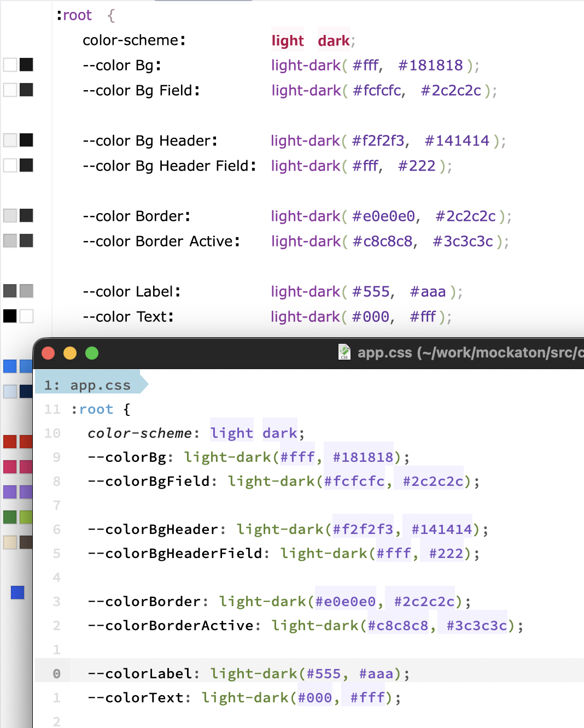584x728 pixels.
Task: Click '--colorBgField:' in the app.css window
Action: (153, 482)
